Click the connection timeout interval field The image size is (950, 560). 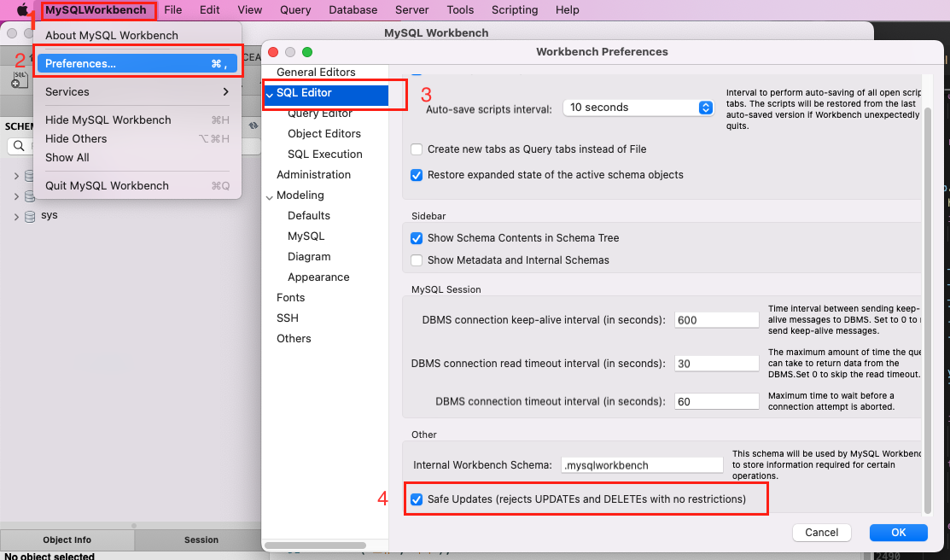coord(717,401)
